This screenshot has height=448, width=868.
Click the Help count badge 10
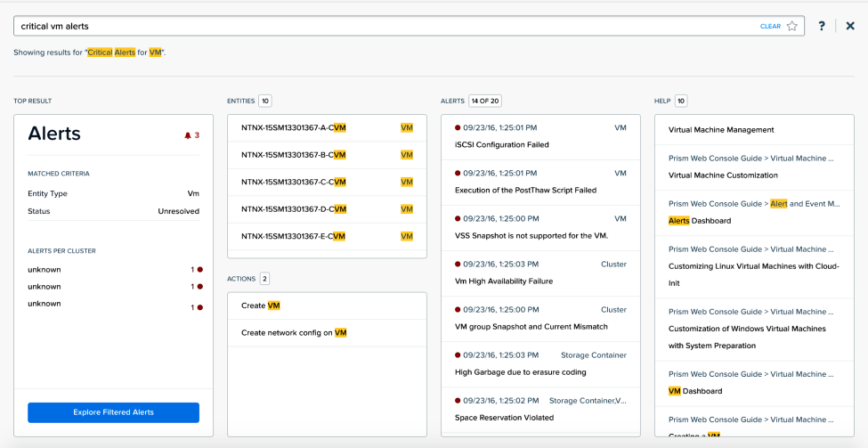(681, 101)
